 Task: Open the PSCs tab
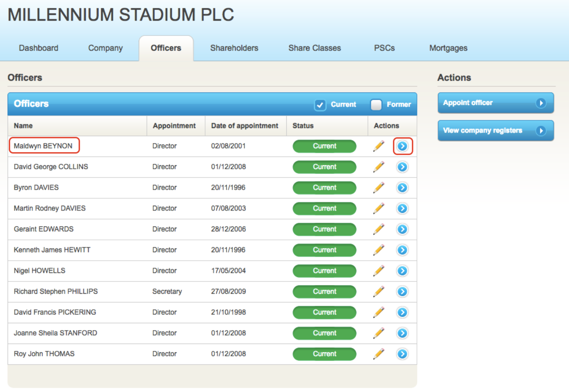(385, 48)
